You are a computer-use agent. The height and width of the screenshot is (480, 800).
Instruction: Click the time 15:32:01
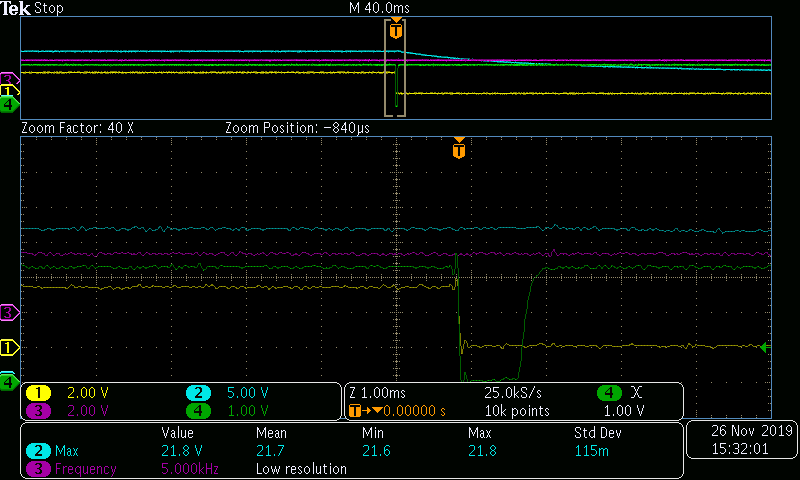pos(740,449)
